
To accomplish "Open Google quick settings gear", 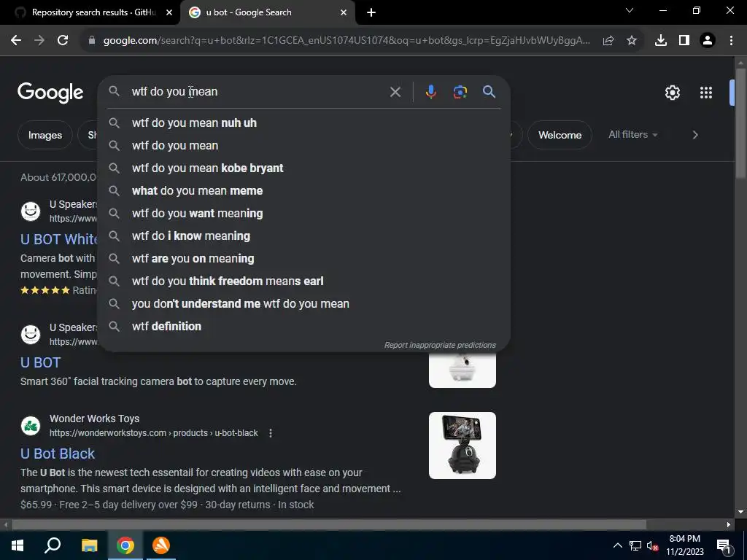I will (x=672, y=93).
